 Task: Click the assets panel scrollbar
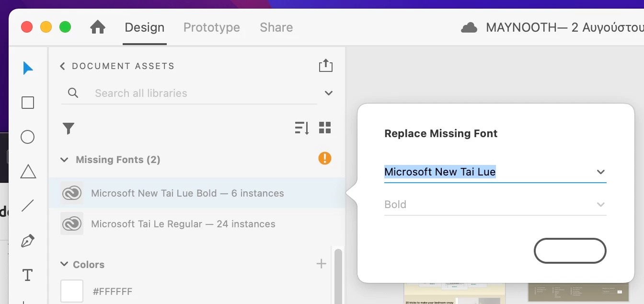coord(338,276)
